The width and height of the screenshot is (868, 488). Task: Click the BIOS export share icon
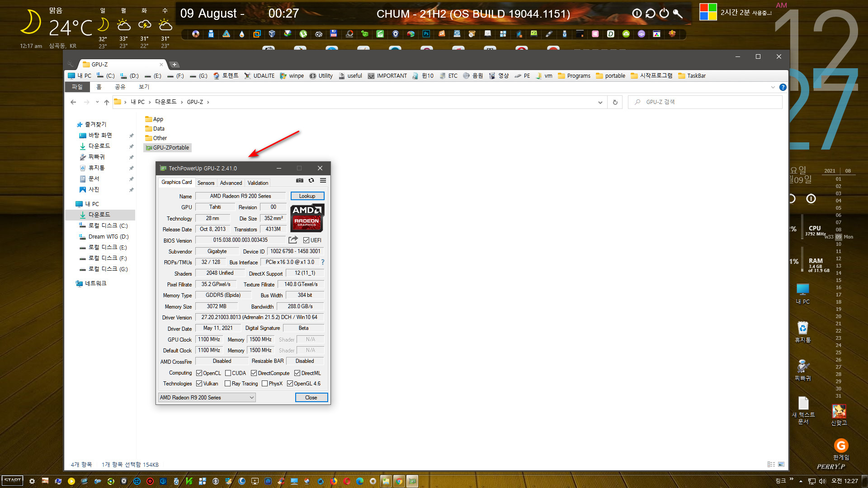point(293,240)
